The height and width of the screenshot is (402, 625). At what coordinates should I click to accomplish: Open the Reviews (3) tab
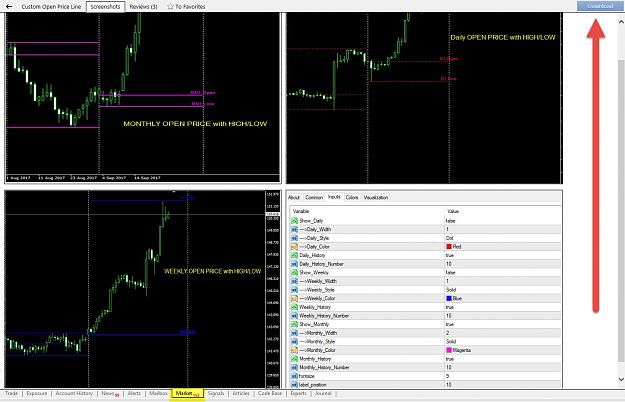point(143,6)
